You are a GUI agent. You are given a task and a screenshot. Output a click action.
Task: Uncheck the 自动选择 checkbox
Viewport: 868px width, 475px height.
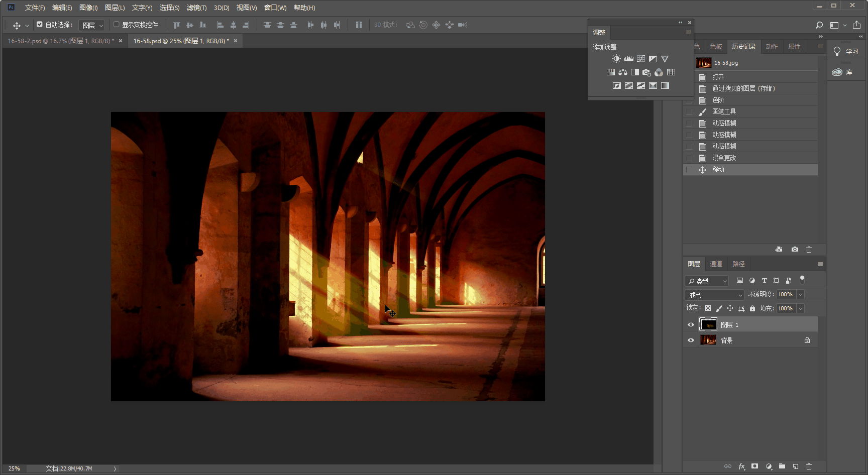click(40, 24)
